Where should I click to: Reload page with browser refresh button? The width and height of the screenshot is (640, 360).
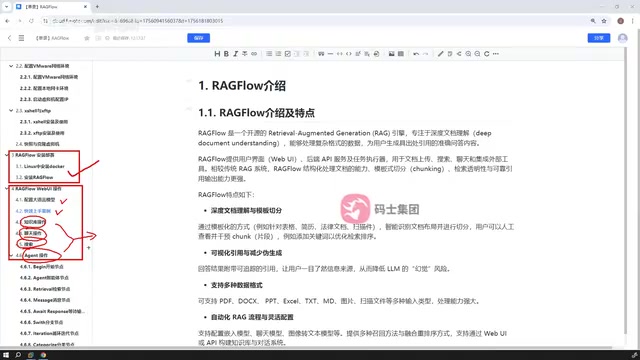(x=31, y=21)
